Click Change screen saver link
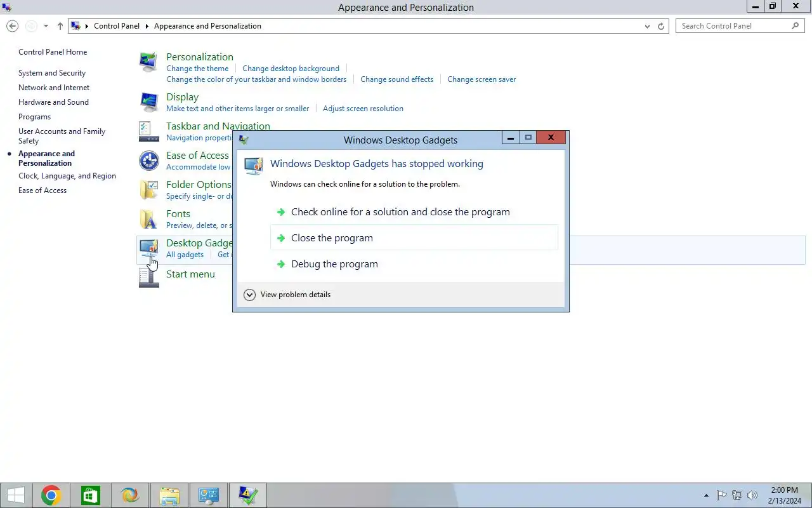 481,79
